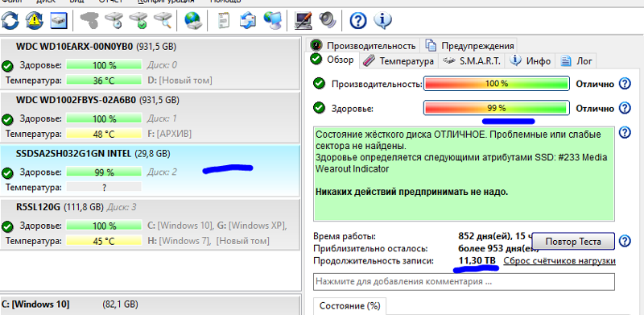The image size is (644, 315).
Task: Open the report notepad toolbar icon
Action: tap(224, 20)
